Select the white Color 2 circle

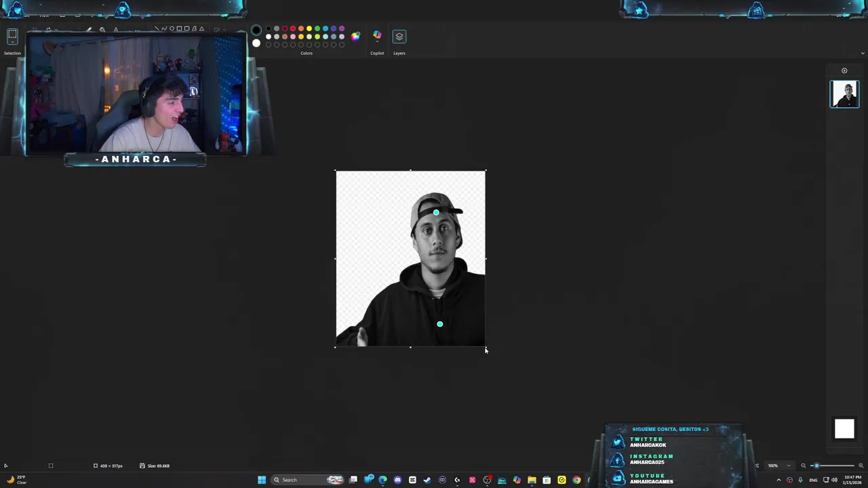coord(256,43)
